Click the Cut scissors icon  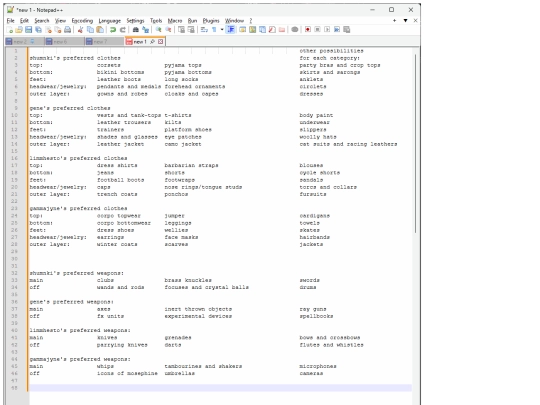80,30
